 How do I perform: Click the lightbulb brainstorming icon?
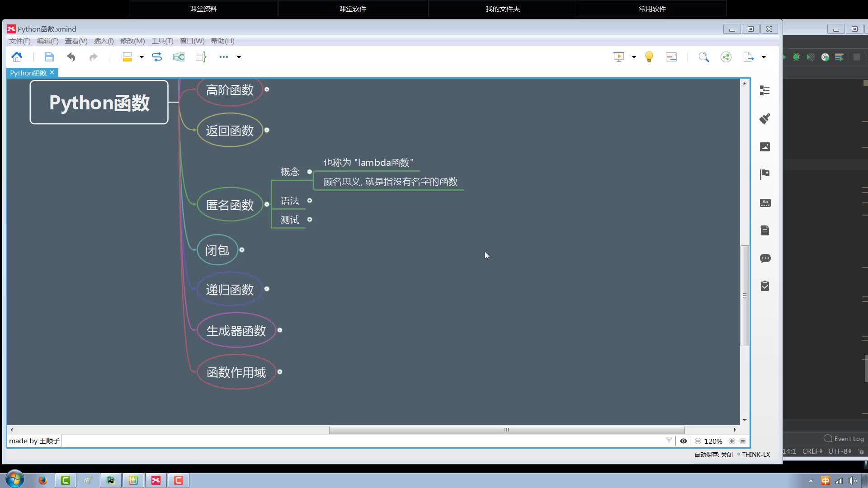(649, 57)
